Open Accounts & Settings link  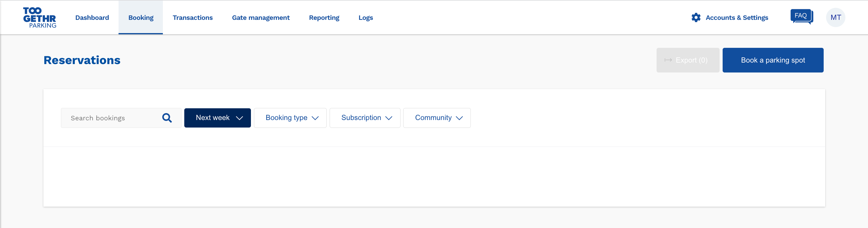coord(737,17)
